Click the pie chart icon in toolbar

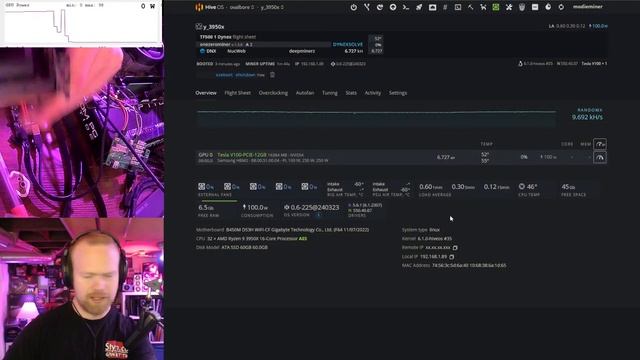(548, 7)
